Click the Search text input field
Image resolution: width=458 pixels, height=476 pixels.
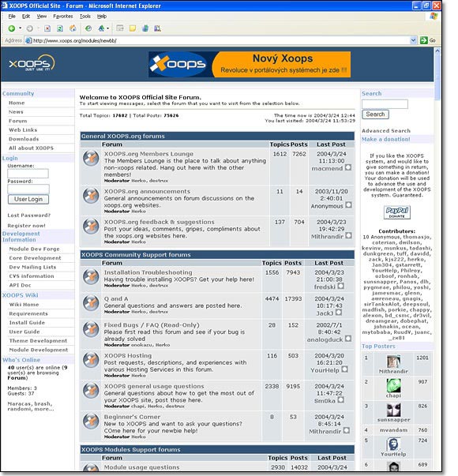[385, 104]
